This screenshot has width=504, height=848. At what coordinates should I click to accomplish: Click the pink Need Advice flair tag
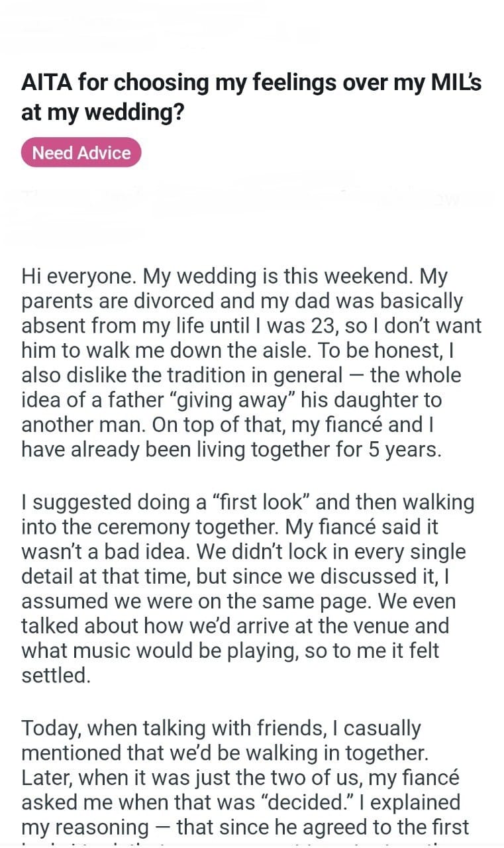pyautogui.click(x=81, y=152)
